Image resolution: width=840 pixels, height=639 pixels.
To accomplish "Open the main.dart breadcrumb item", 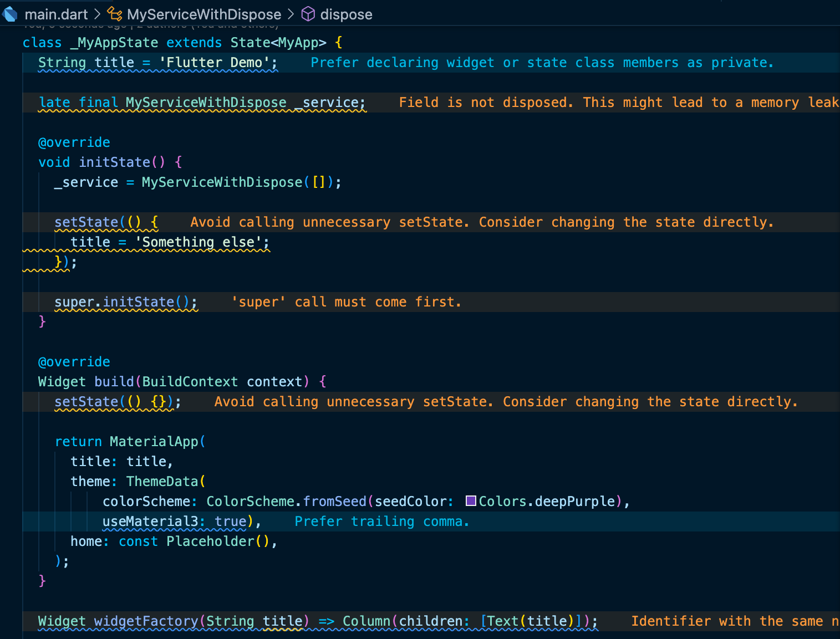I will 56,14.
